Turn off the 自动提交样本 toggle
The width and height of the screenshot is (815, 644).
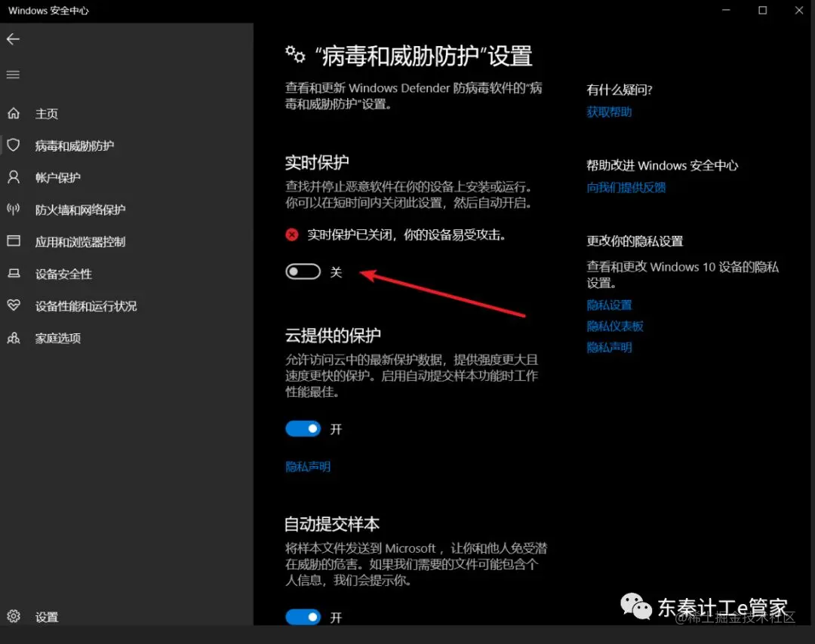(303, 617)
